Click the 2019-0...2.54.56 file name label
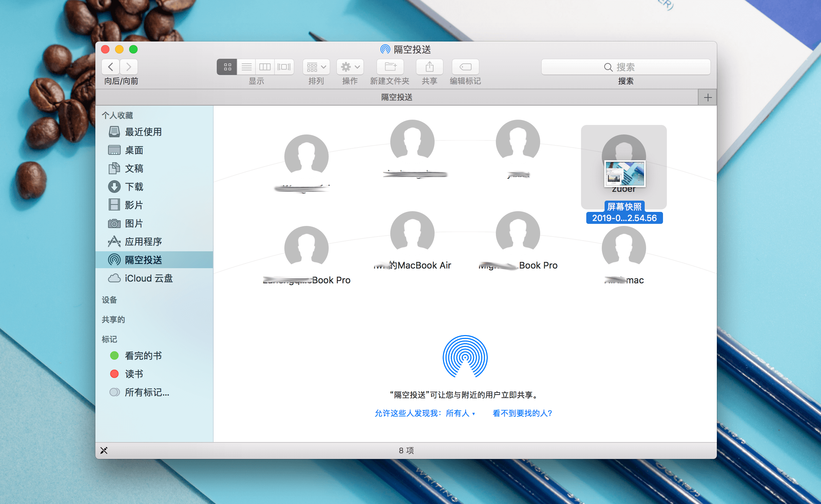Image resolution: width=821 pixels, height=504 pixels. (x=624, y=218)
